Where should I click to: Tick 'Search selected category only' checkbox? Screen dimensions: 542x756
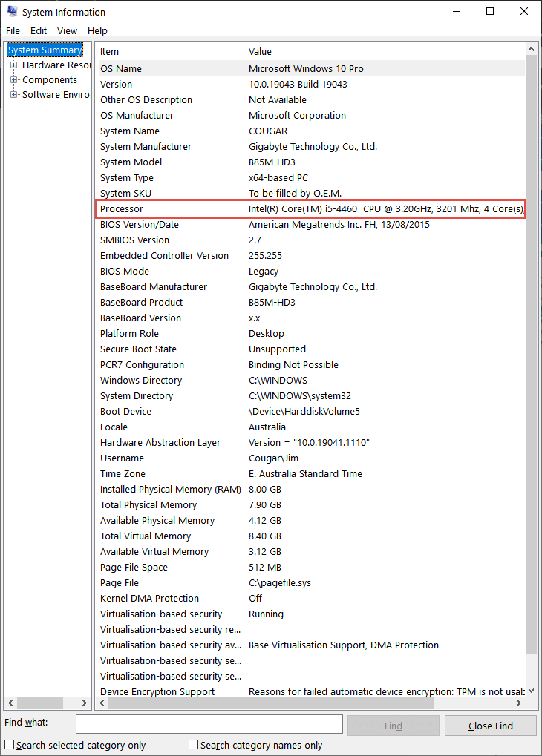10,745
